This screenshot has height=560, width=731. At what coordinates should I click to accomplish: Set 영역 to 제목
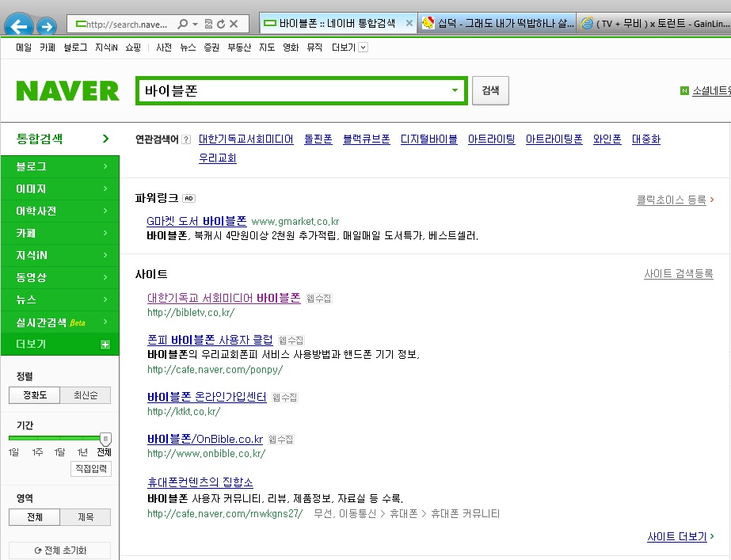[x=86, y=517]
